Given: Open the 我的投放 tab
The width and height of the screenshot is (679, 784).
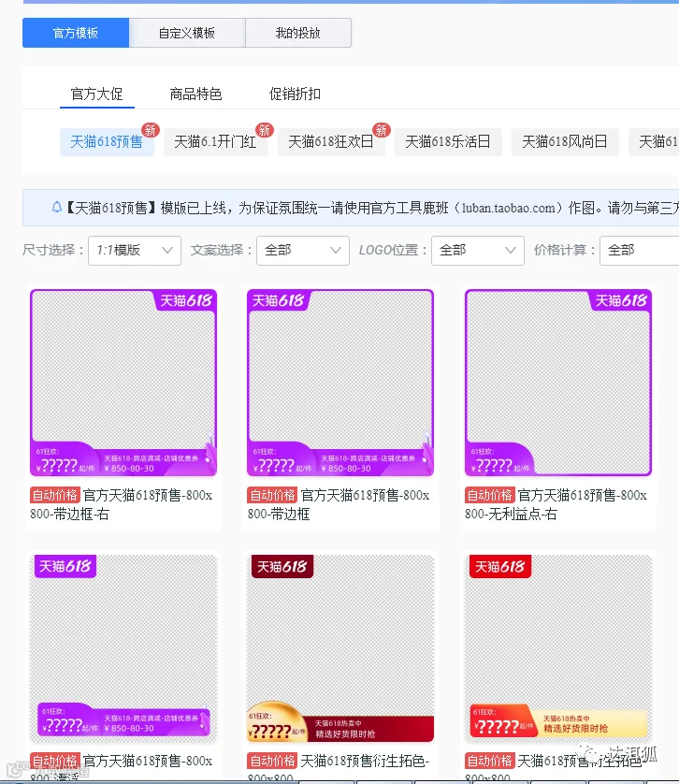Looking at the screenshot, I should tap(298, 33).
